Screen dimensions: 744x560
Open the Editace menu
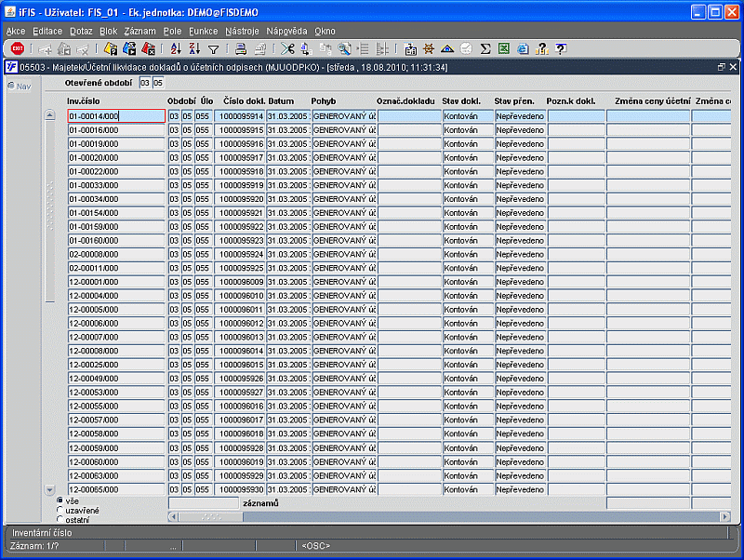pyautogui.click(x=47, y=32)
